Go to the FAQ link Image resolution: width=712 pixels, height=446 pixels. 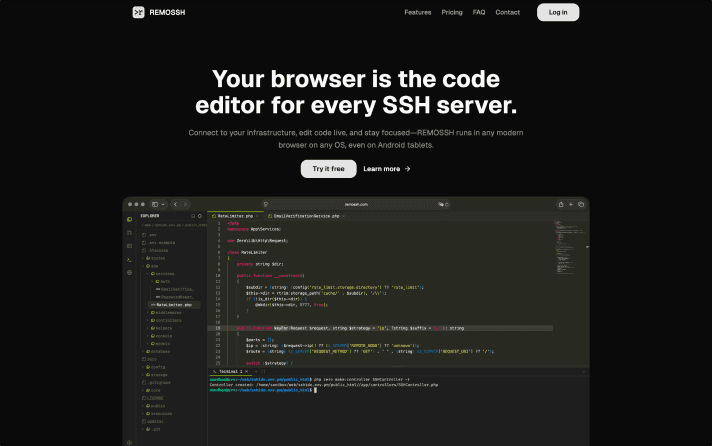pyautogui.click(x=479, y=12)
